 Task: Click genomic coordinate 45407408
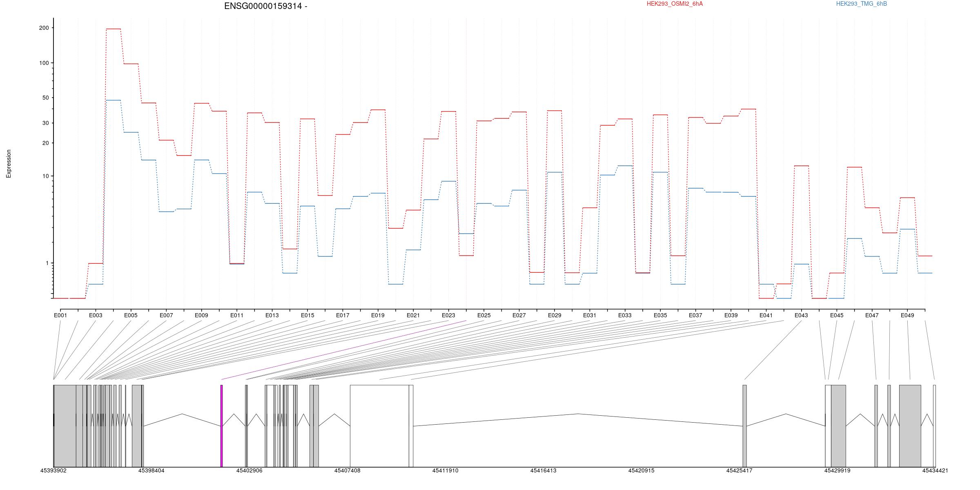347,470
